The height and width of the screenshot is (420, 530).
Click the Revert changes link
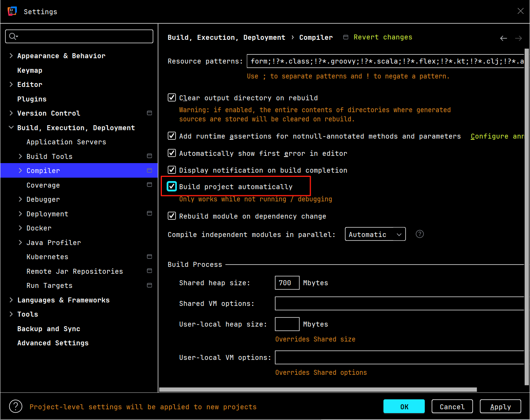pyautogui.click(x=382, y=37)
